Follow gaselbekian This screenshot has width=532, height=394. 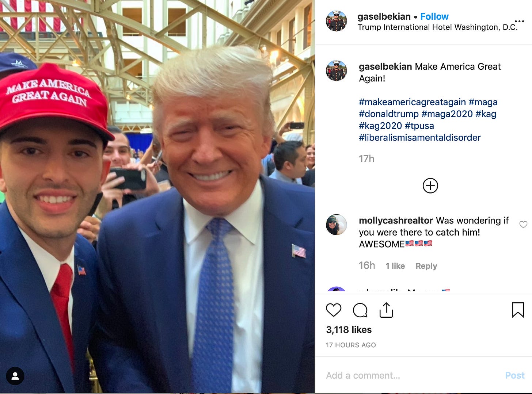[434, 16]
